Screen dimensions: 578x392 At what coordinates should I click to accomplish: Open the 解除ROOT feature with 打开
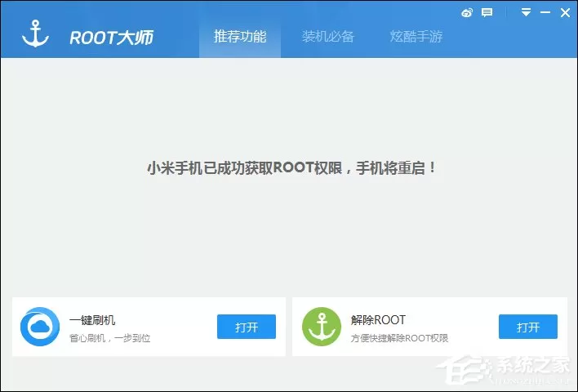pos(528,327)
